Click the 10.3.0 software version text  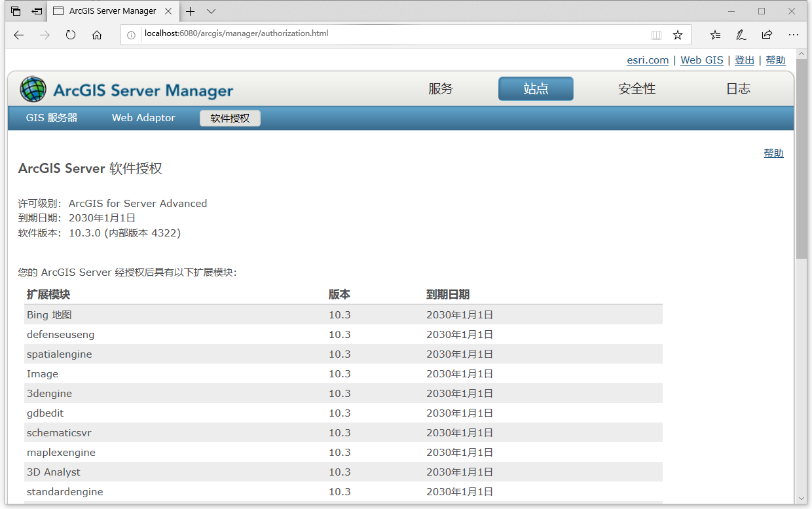point(124,233)
